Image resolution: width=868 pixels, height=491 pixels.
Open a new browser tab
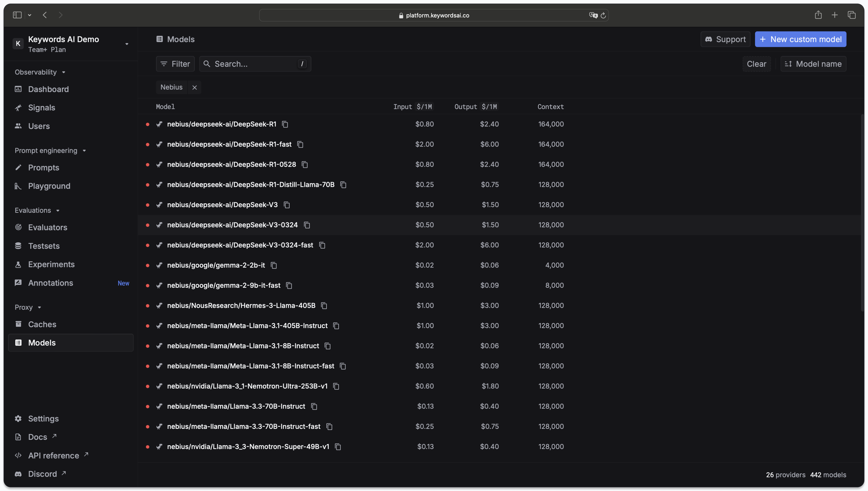[835, 15]
